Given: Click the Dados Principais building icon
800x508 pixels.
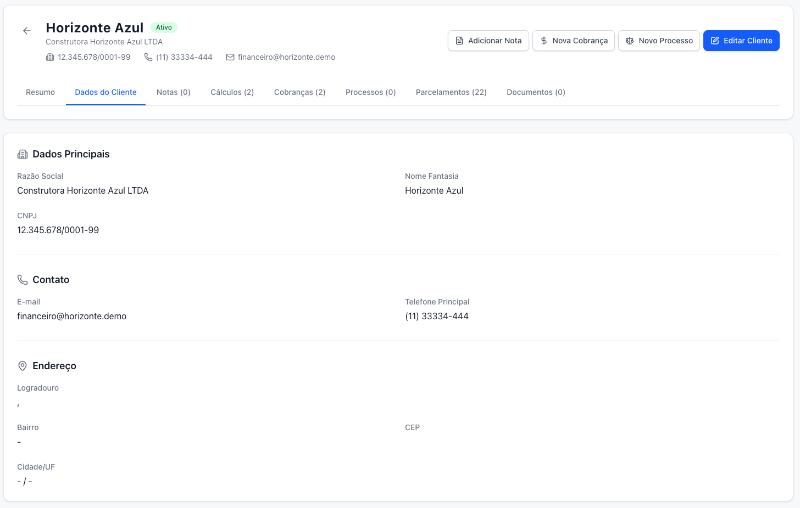Looking at the screenshot, I should click(23, 154).
